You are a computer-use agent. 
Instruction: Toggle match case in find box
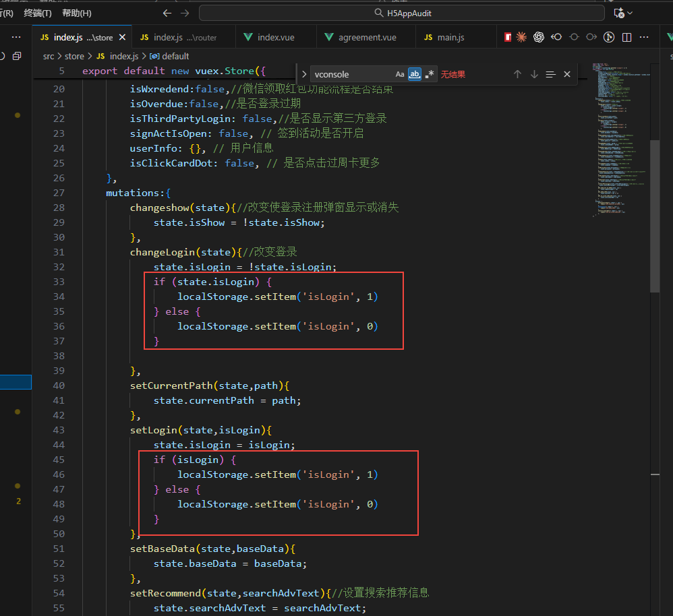click(x=400, y=74)
